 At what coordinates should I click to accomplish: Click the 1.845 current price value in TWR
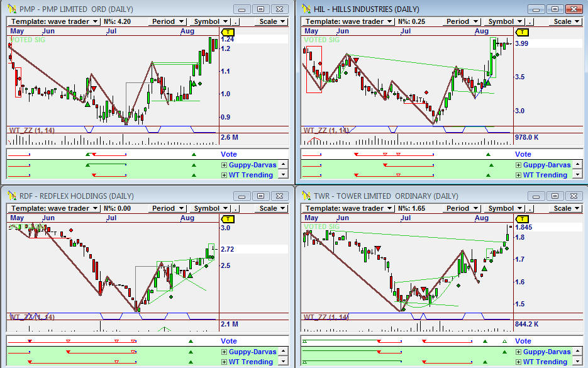[x=523, y=227]
